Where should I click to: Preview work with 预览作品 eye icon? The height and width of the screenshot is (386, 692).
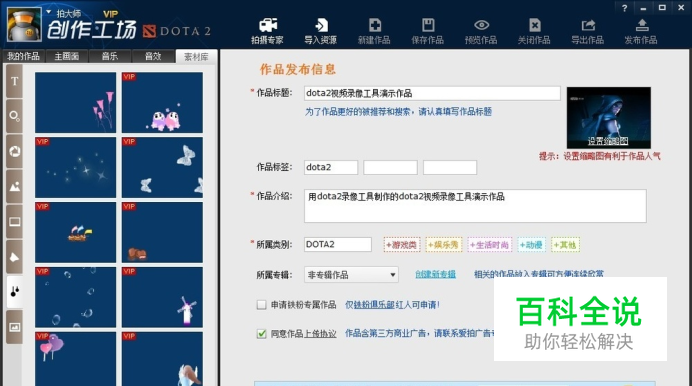pos(481,31)
